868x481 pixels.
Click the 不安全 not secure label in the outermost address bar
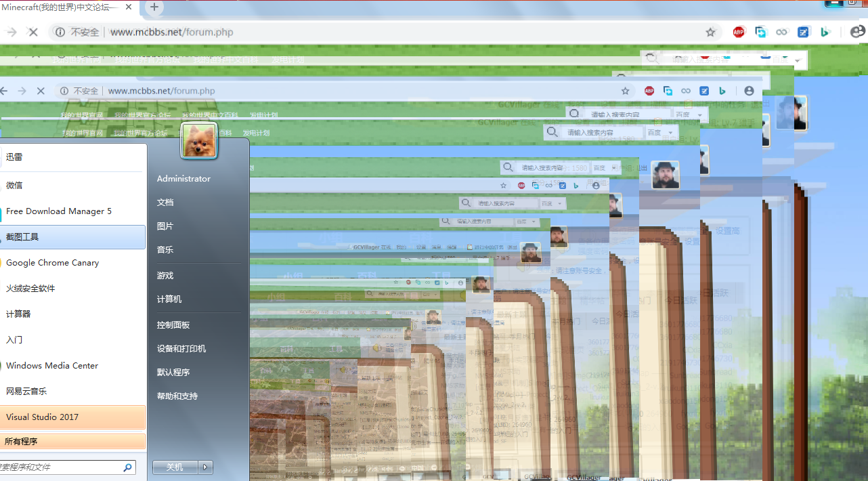(x=85, y=32)
